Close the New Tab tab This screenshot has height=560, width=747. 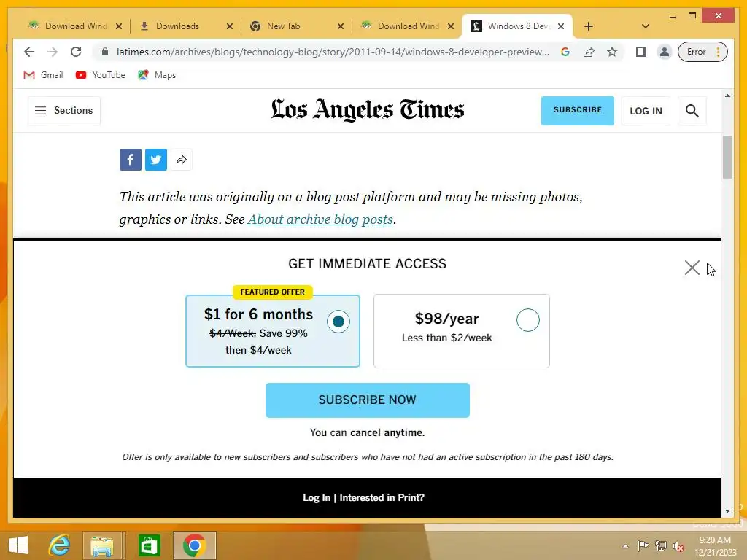(x=341, y=26)
